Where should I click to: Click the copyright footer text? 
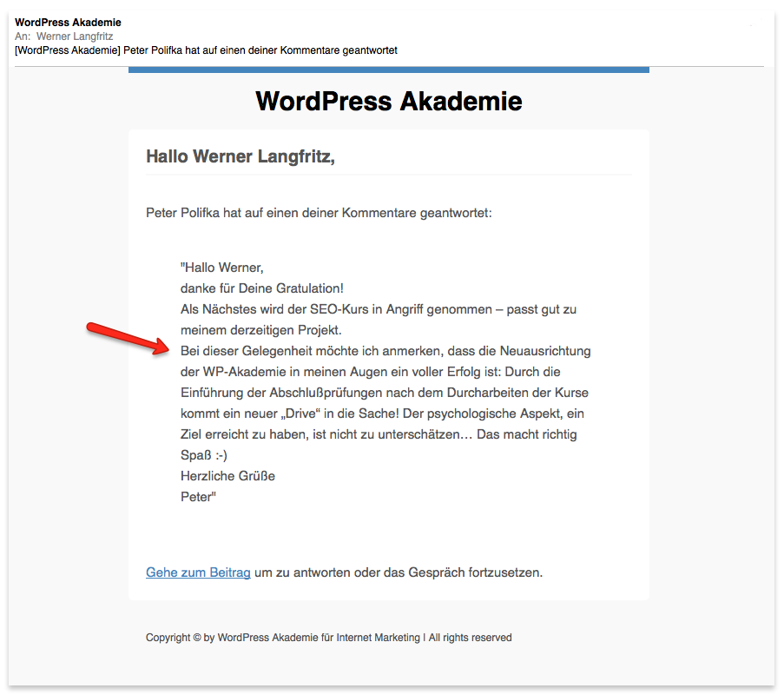pos(329,638)
